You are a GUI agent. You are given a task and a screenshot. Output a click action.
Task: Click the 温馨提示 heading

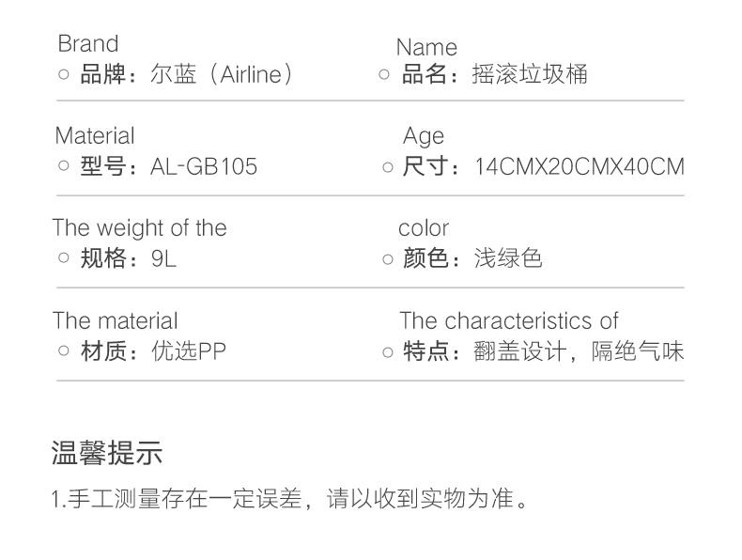tap(107, 453)
